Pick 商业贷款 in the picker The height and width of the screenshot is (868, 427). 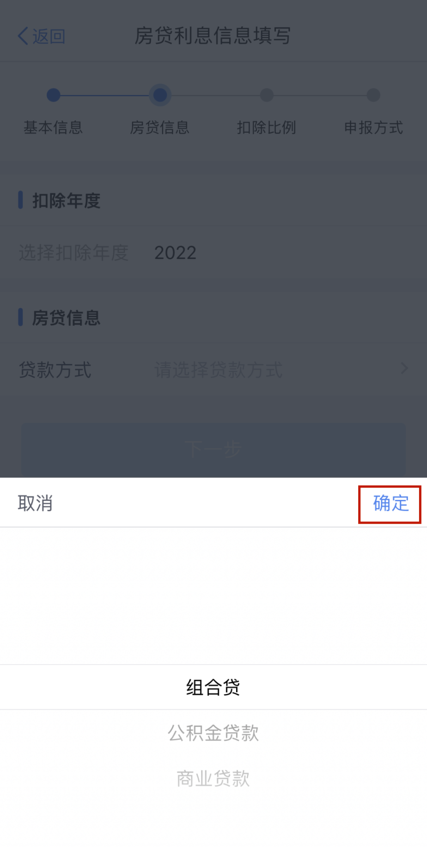click(213, 779)
